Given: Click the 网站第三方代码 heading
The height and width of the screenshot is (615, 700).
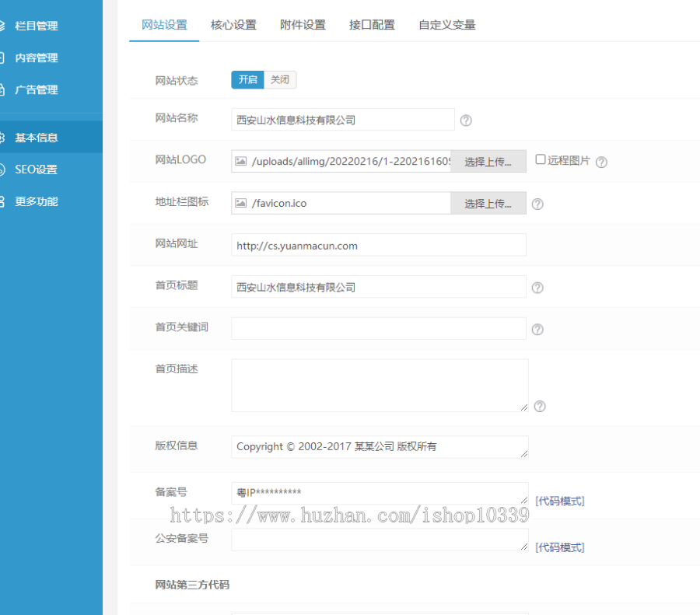Looking at the screenshot, I should tap(192, 585).
